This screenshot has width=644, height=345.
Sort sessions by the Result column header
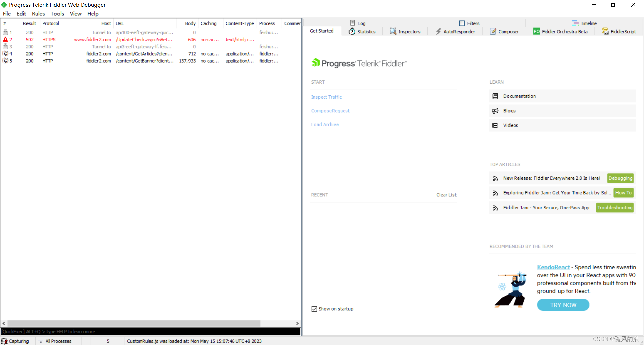(x=30, y=23)
